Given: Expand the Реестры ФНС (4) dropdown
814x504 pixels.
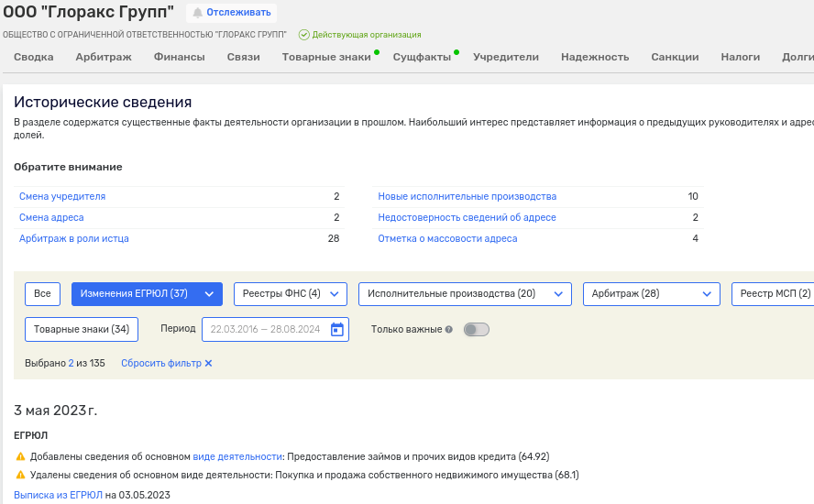Looking at the screenshot, I should pyautogui.click(x=291, y=294).
